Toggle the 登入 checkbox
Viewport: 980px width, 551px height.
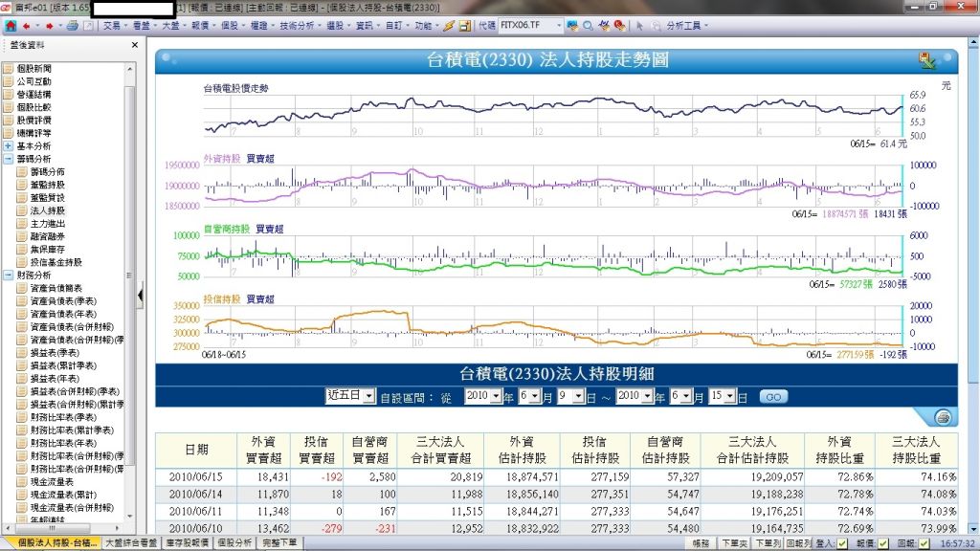[x=842, y=543]
